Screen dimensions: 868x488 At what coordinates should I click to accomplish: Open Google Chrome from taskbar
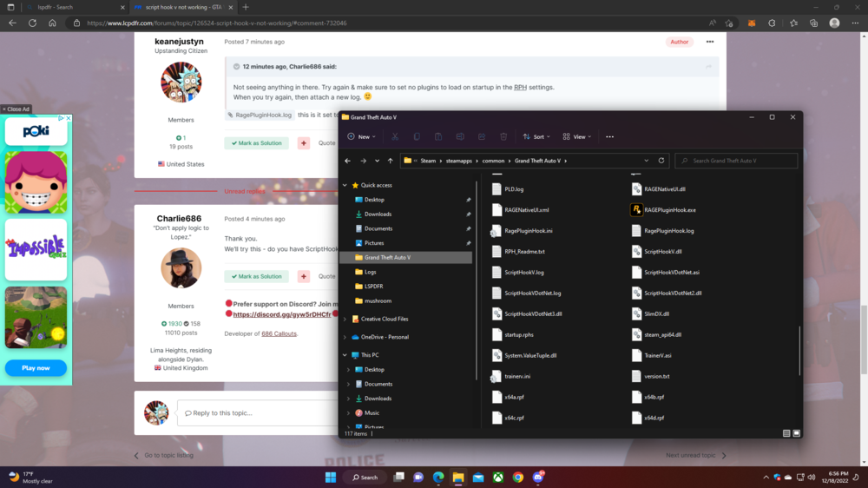point(518,477)
